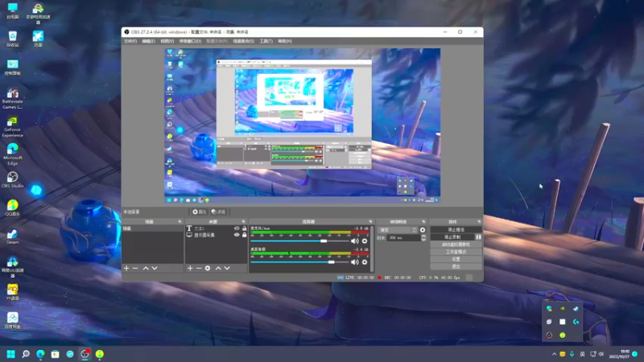Open source properties gear in sources toolbar
The image size is (644, 362).
pyautogui.click(x=208, y=268)
